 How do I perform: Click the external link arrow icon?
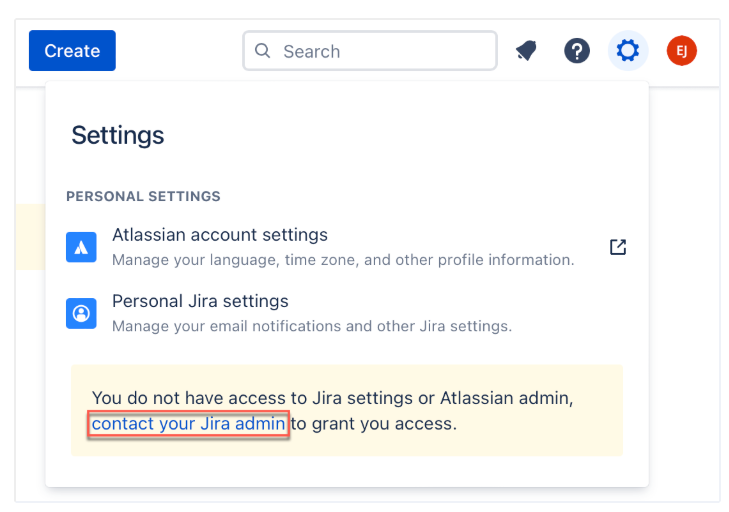point(618,247)
